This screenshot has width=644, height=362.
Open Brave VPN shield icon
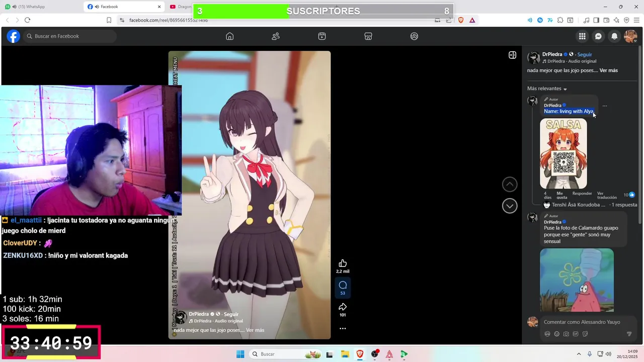pos(626,20)
